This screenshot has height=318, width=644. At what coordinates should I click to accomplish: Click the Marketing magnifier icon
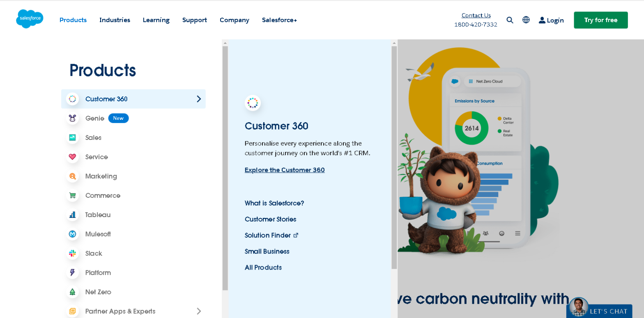click(x=72, y=176)
